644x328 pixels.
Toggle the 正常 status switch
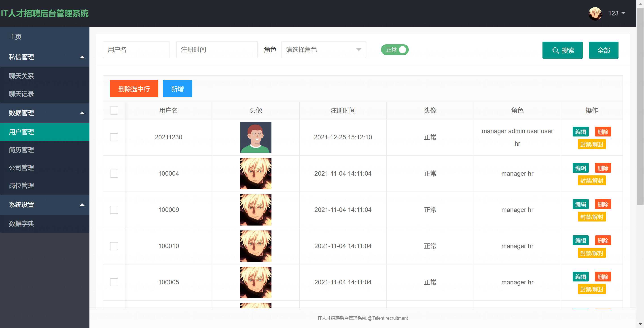point(395,50)
